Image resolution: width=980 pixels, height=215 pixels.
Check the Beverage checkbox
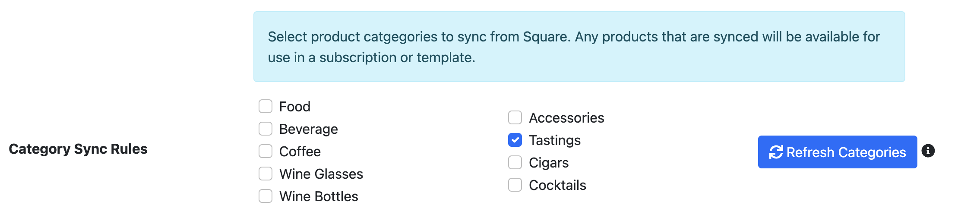[266, 129]
